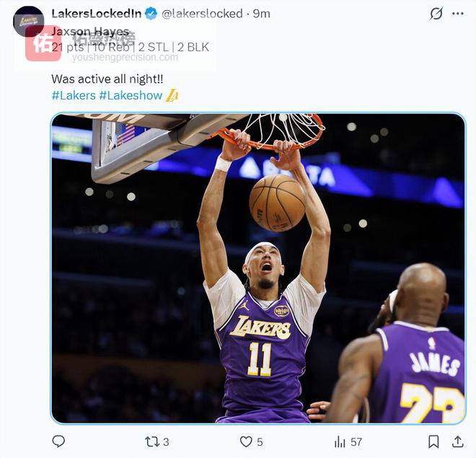Viewport: 476px width, 458px height.
Task: Open the #Lakeshow hashtag
Action: click(131, 95)
